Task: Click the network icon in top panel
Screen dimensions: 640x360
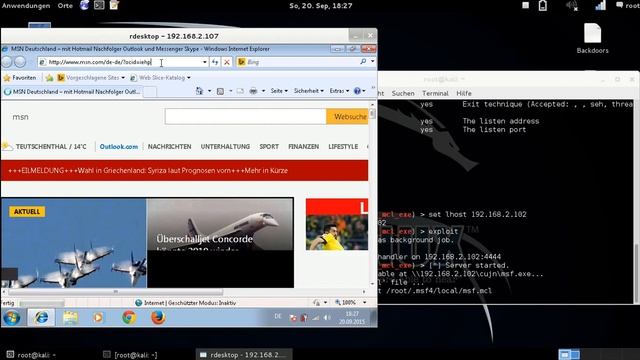Action: click(x=600, y=6)
